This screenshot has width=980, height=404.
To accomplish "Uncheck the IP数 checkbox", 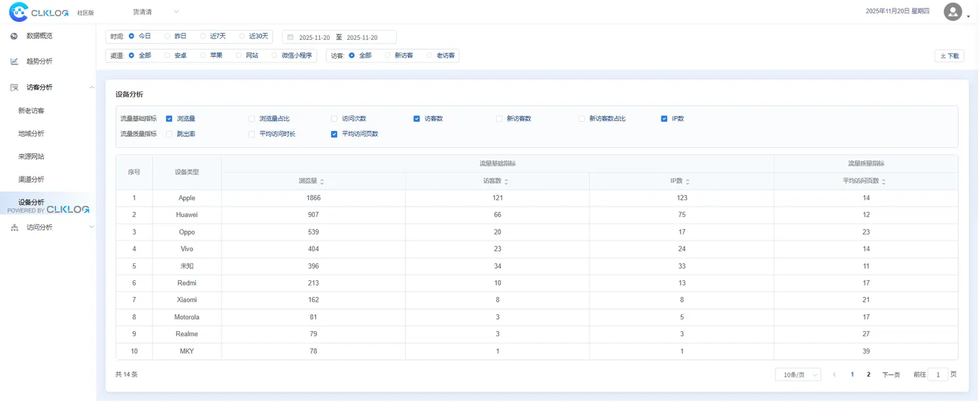I will coord(664,119).
